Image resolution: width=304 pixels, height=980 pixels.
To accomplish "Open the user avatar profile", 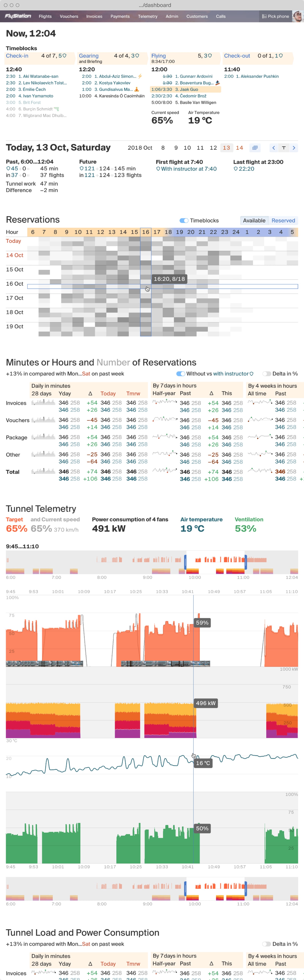I will [x=298, y=16].
